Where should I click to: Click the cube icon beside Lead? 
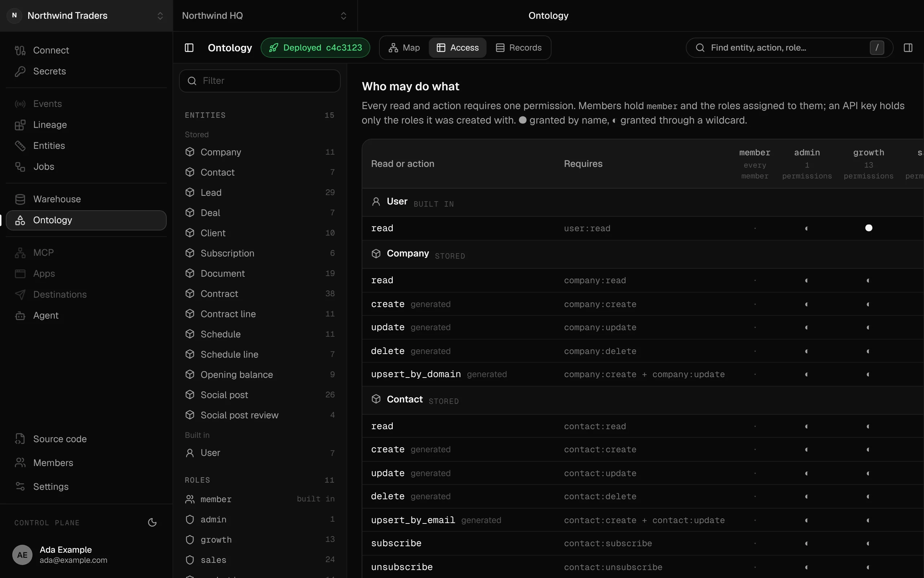pyautogui.click(x=190, y=192)
